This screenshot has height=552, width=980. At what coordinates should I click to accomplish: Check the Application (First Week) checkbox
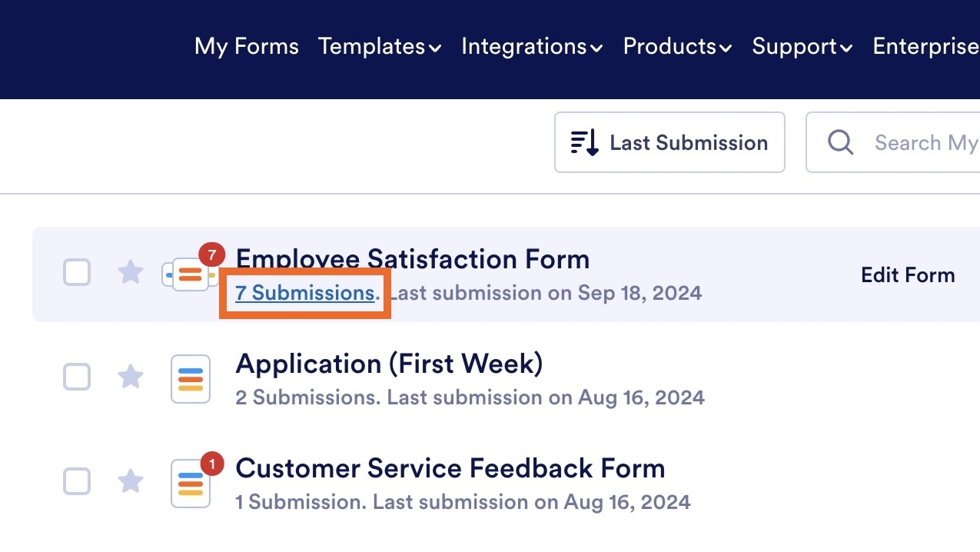point(77,377)
